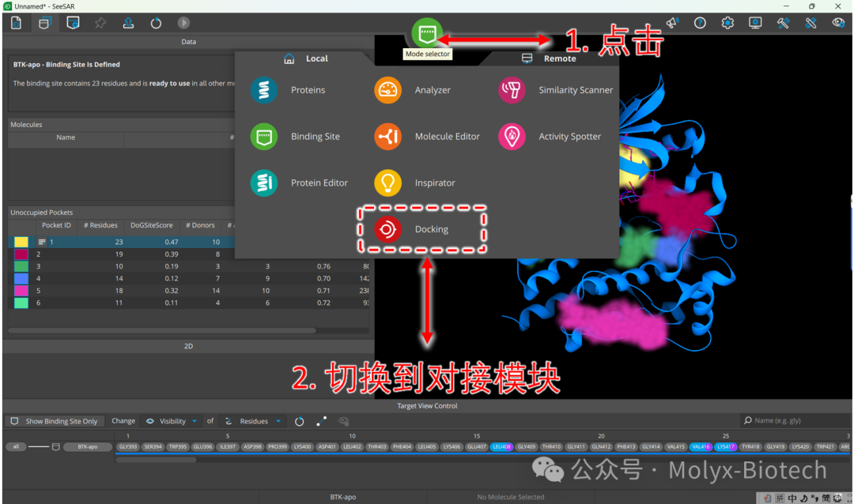Open the hammer and wrench tools icon
The image size is (854, 504).
click(783, 23)
